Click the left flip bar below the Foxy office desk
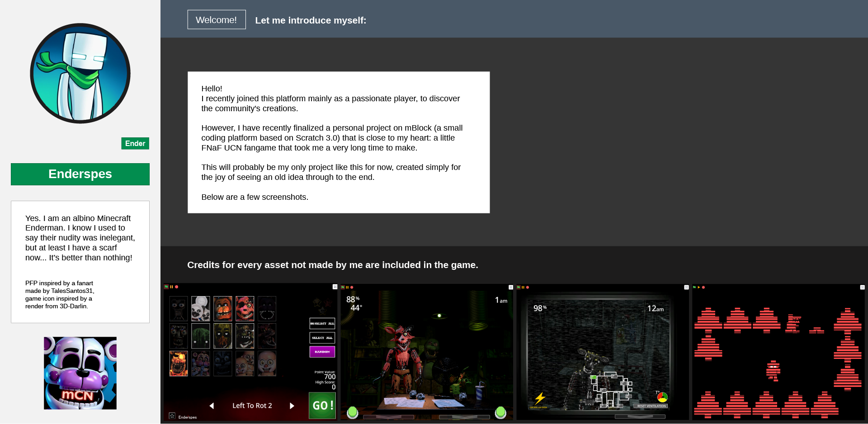This screenshot has width=868, height=424. (x=388, y=417)
